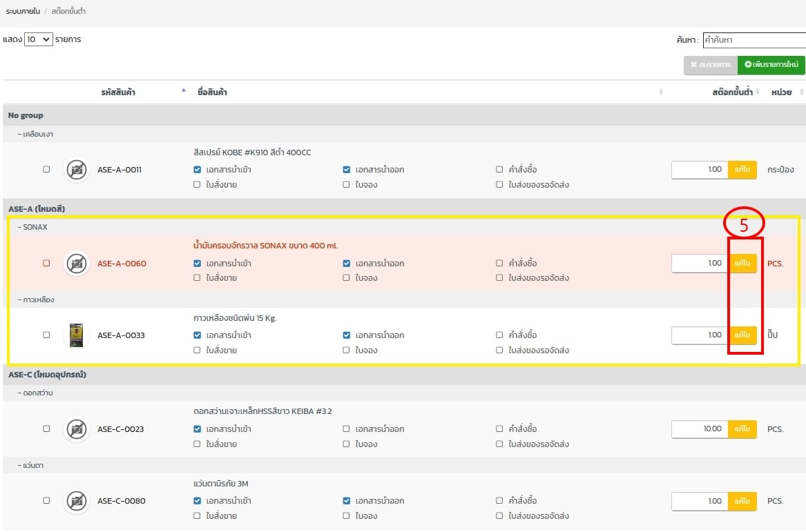The width and height of the screenshot is (806, 532).
Task: Sort by minimum stock column arrow
Action: point(758,92)
